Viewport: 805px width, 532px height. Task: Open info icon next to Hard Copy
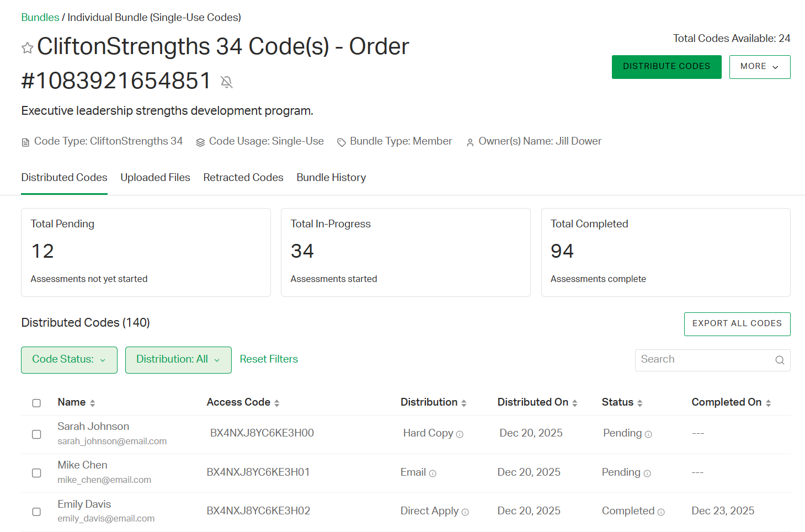(x=460, y=434)
